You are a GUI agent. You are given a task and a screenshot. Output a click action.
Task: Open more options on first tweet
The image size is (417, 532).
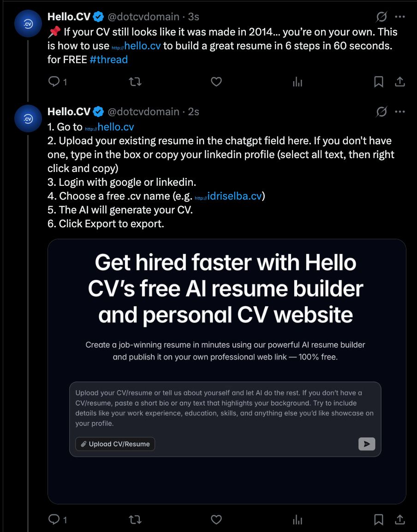pyautogui.click(x=400, y=17)
